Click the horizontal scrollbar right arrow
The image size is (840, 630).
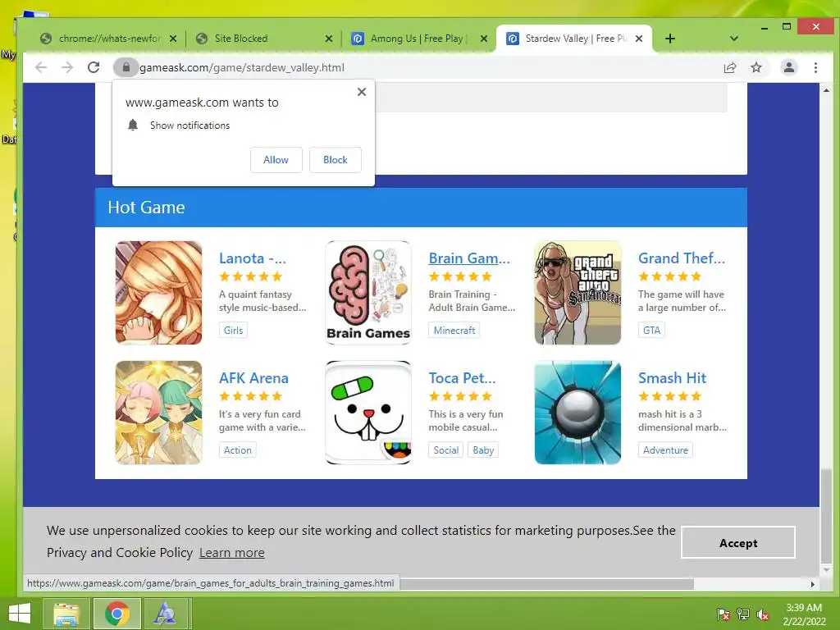pos(813,584)
